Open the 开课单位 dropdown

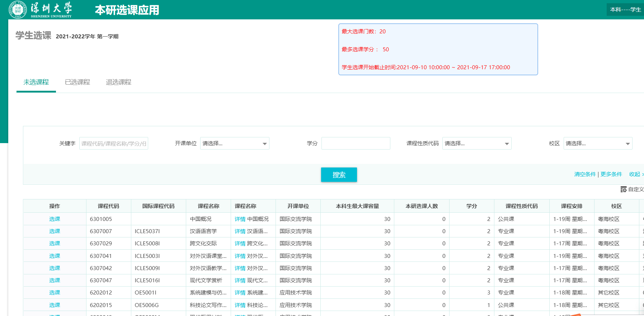[x=234, y=143]
